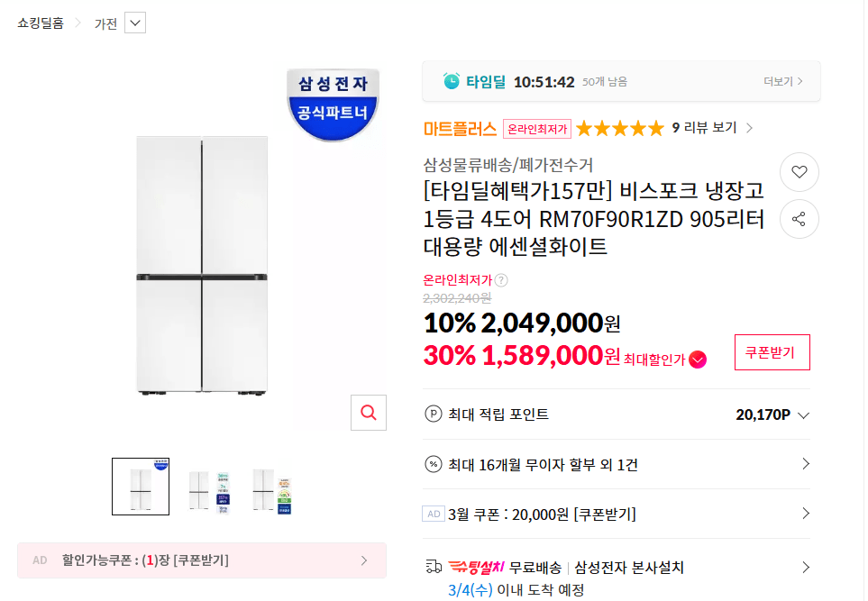Open the product image zoom magnifier
Image resolution: width=868 pixels, height=601 pixels.
pos(368,413)
